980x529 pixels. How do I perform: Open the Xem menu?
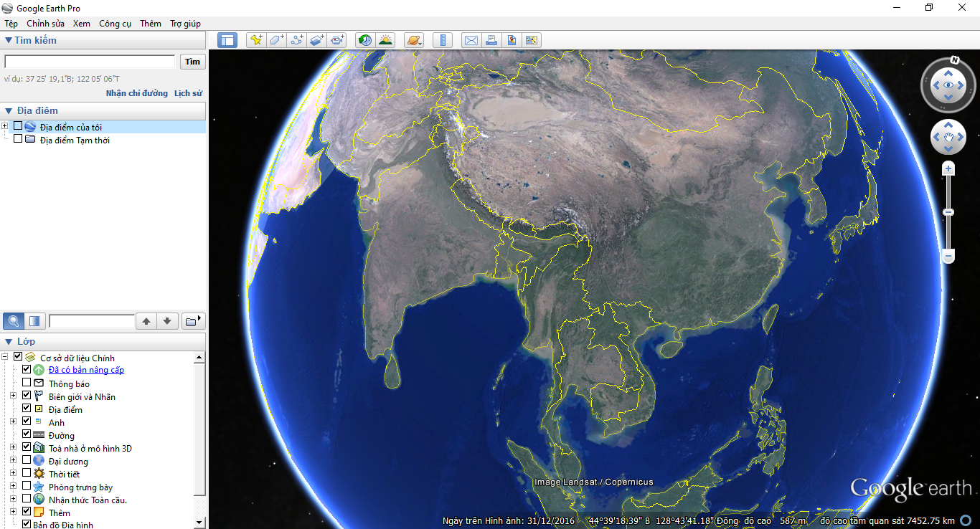[82, 24]
